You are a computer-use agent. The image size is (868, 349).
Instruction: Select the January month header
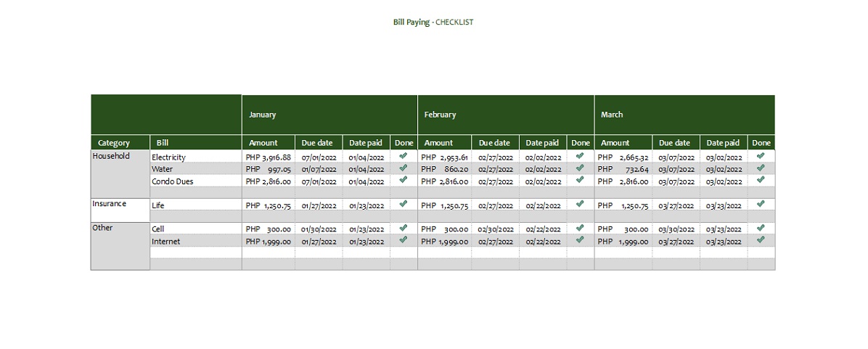click(x=263, y=115)
